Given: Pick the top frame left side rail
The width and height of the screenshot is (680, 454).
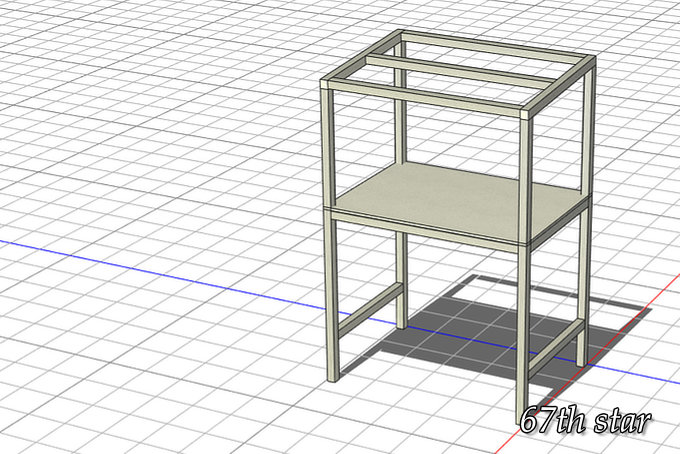Looking at the screenshot, I should [x=360, y=56].
